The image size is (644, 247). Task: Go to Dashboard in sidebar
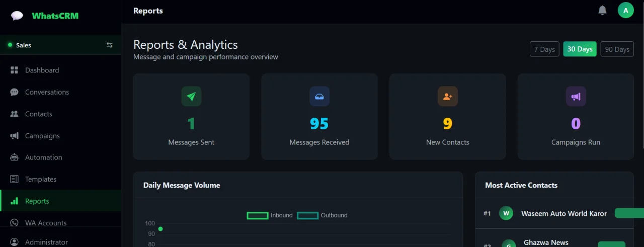[60, 70]
